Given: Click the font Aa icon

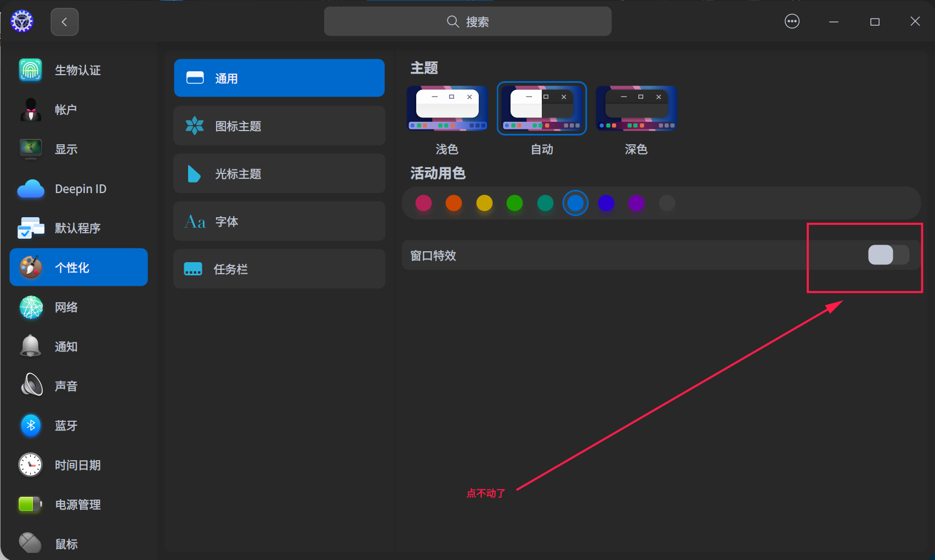Looking at the screenshot, I should (195, 222).
